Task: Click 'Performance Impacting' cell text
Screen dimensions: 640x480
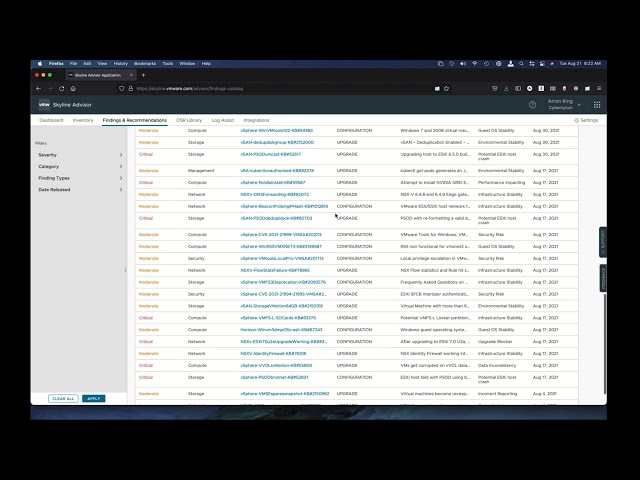Action: [502, 183]
